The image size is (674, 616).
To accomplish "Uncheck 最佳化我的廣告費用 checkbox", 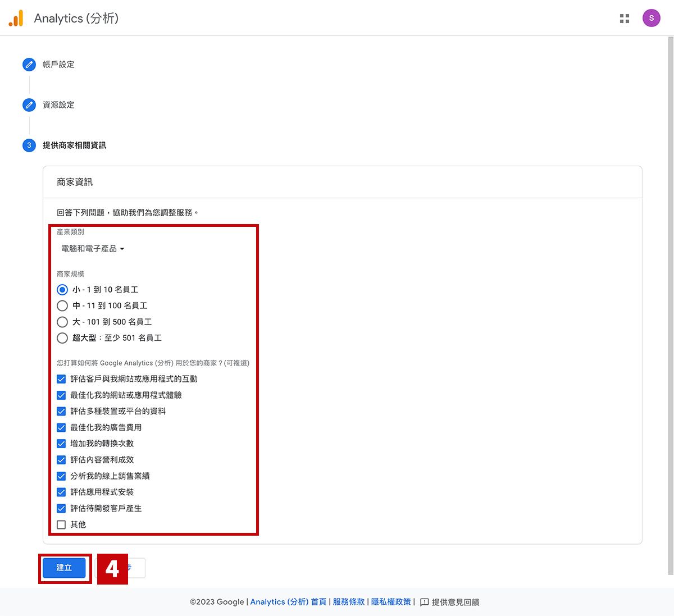I will coord(62,427).
